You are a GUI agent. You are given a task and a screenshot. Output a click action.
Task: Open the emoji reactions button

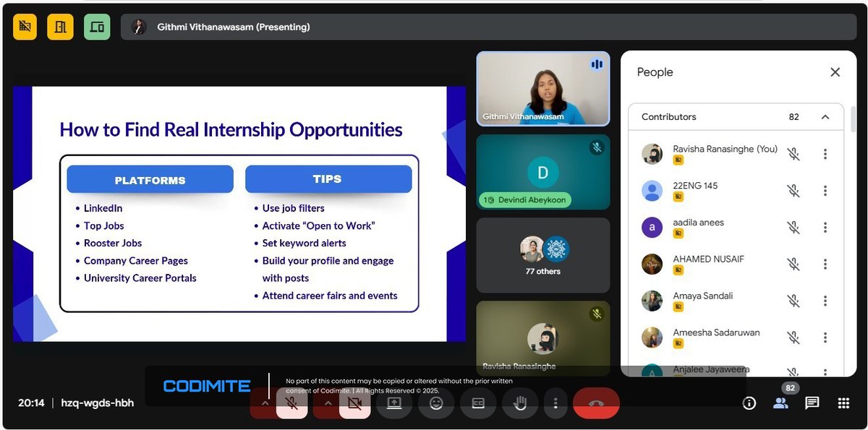click(x=436, y=403)
